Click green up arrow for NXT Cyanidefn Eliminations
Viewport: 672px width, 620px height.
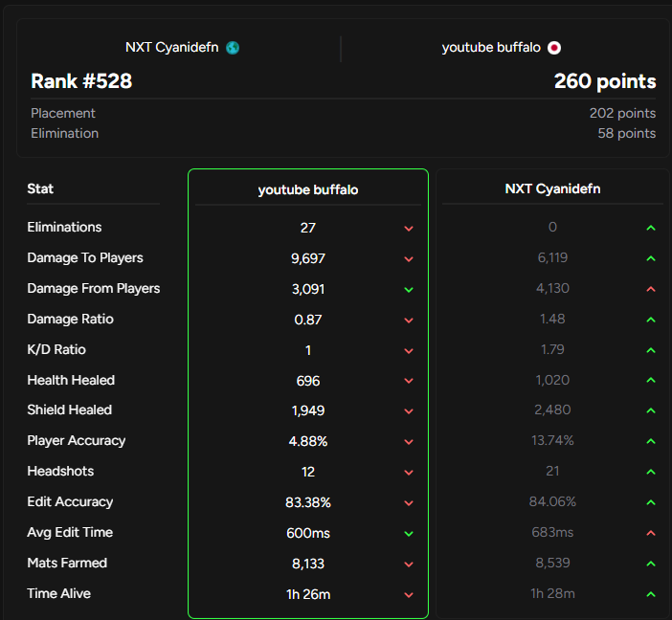(651, 228)
